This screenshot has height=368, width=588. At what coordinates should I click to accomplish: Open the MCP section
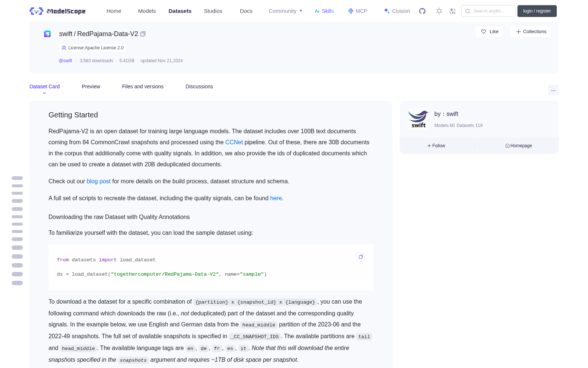pyautogui.click(x=357, y=11)
